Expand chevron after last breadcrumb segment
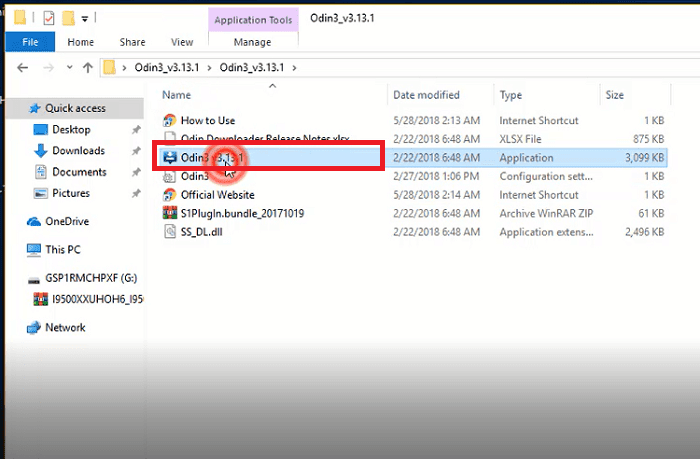 point(294,68)
